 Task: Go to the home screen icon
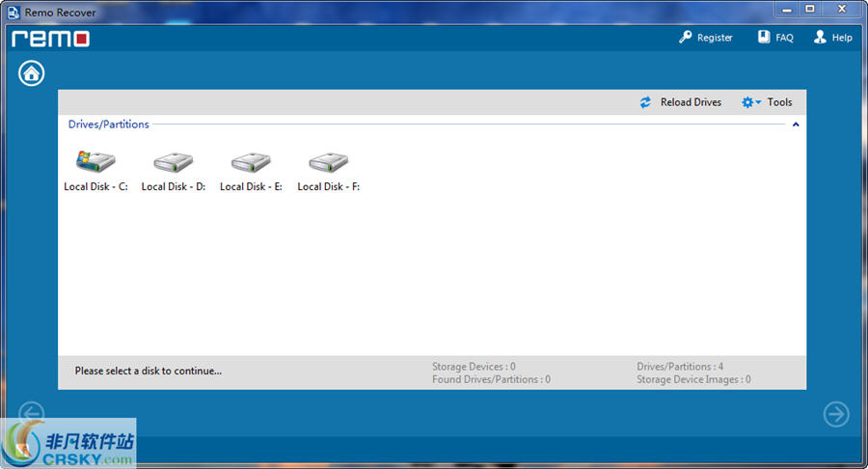click(32, 73)
